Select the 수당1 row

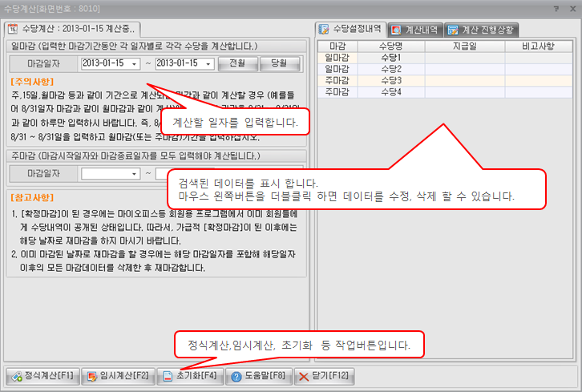click(445, 58)
